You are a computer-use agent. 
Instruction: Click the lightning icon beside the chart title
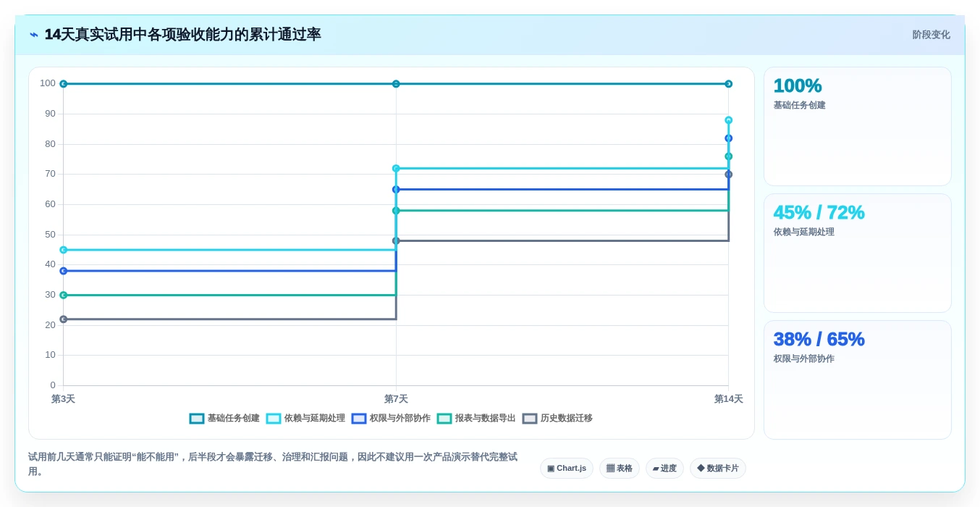click(33, 35)
